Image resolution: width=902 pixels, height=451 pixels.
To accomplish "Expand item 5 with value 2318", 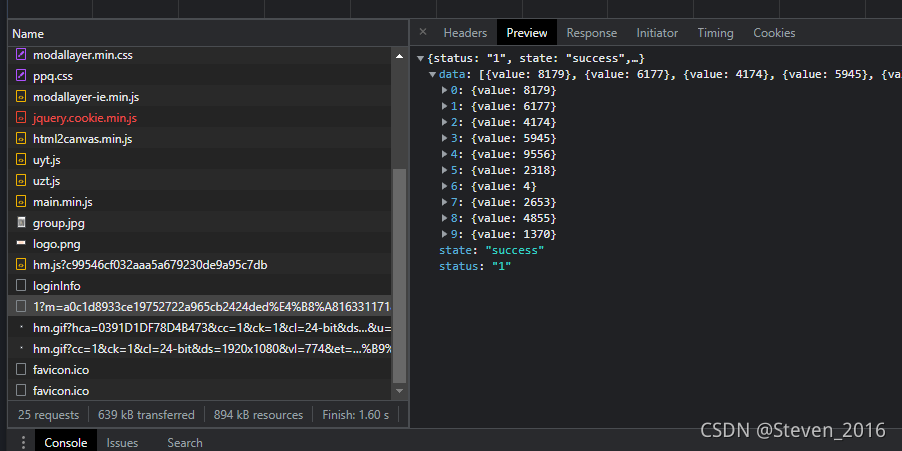I will point(444,170).
